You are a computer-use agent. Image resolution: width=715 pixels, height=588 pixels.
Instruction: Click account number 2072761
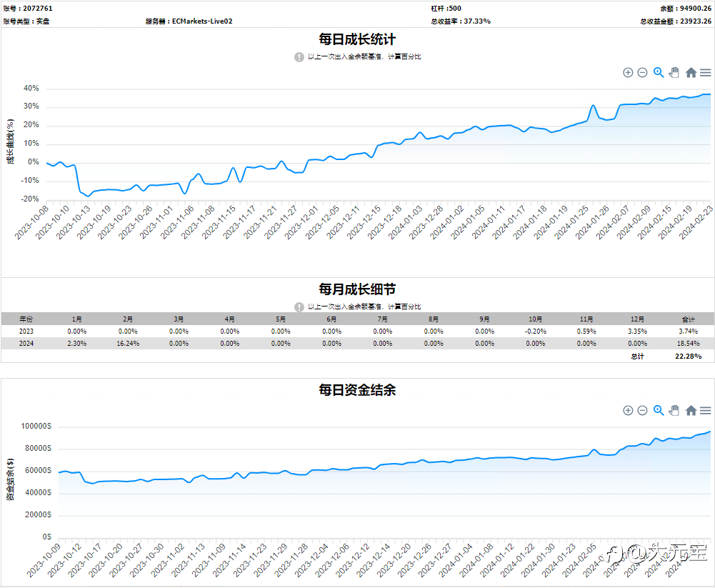[x=38, y=8]
